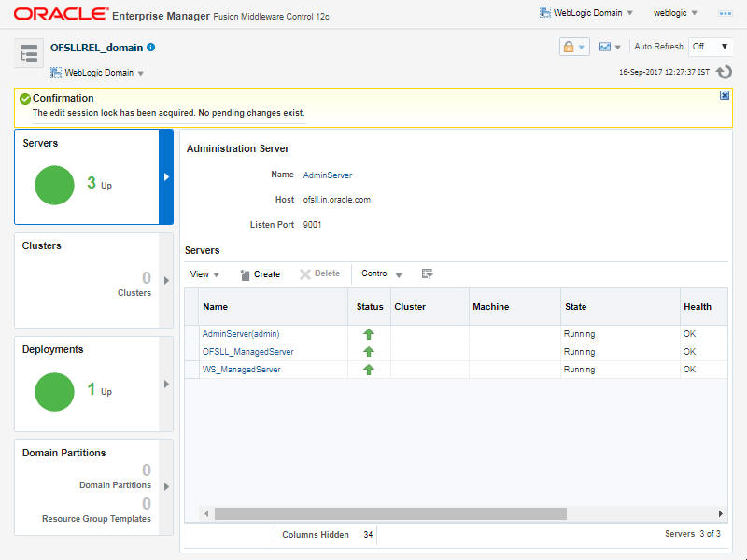This screenshot has height=560, width=747.
Task: Open the Auto Refresh Off dropdown
Action: coord(711,47)
